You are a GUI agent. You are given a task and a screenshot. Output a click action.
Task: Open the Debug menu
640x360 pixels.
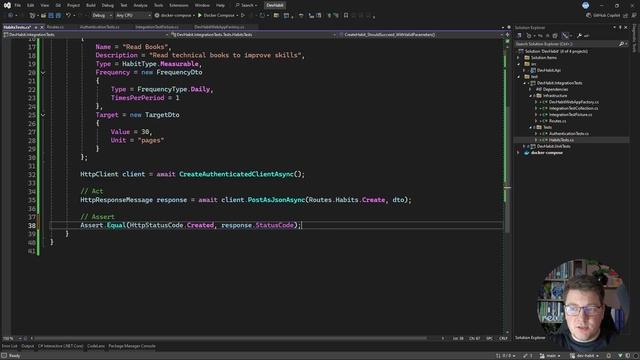[108, 5]
